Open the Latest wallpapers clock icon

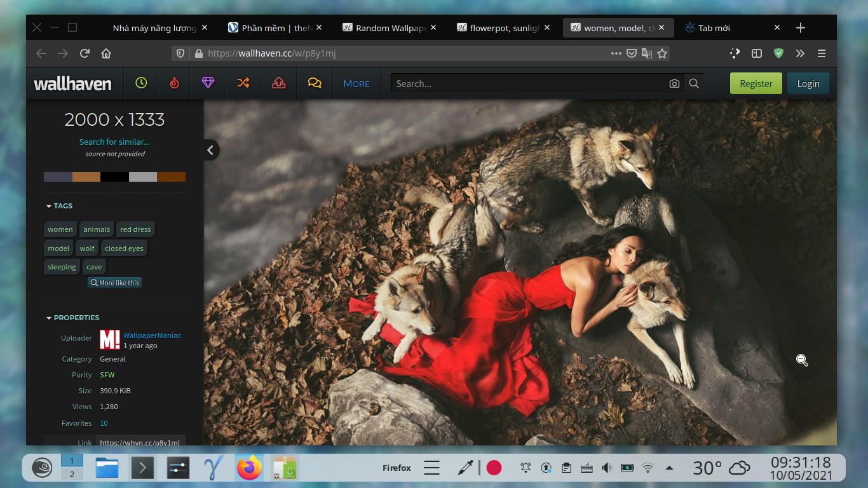(141, 83)
